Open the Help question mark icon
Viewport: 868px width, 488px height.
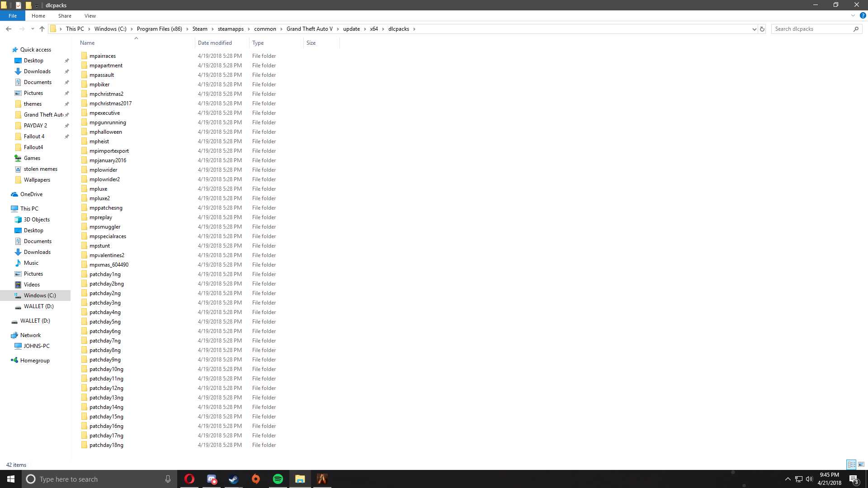(x=863, y=15)
